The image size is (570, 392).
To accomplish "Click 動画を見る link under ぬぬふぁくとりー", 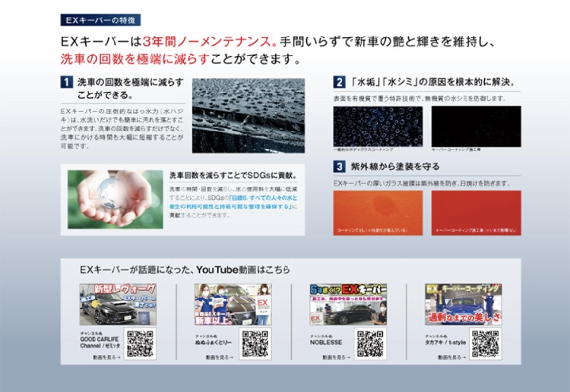I will pos(219,357).
